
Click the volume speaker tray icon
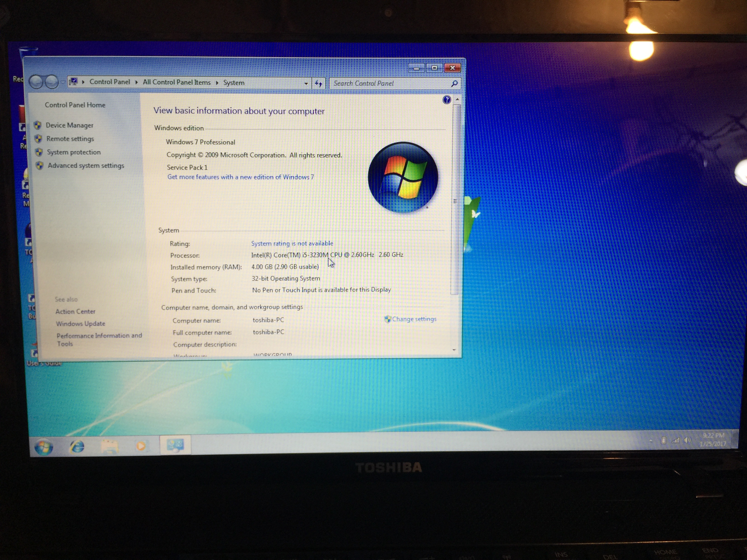pos(687,440)
